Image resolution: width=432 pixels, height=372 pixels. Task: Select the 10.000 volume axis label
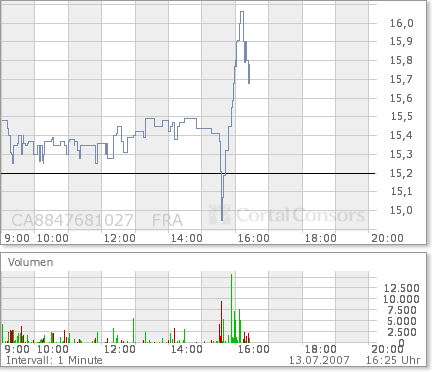click(x=401, y=299)
